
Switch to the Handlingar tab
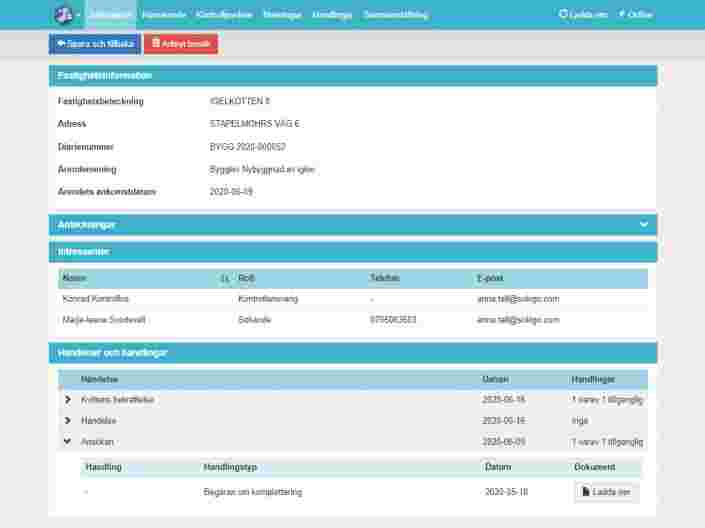tap(332, 15)
